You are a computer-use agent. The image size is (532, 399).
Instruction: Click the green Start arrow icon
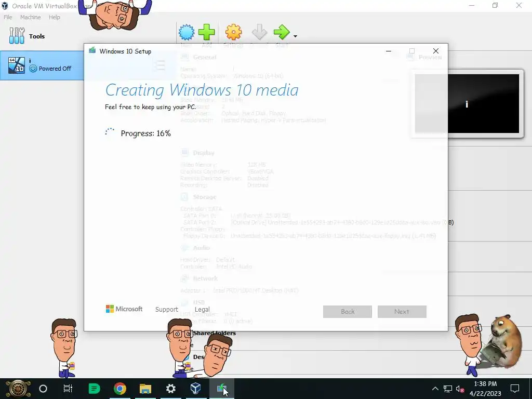(x=282, y=33)
